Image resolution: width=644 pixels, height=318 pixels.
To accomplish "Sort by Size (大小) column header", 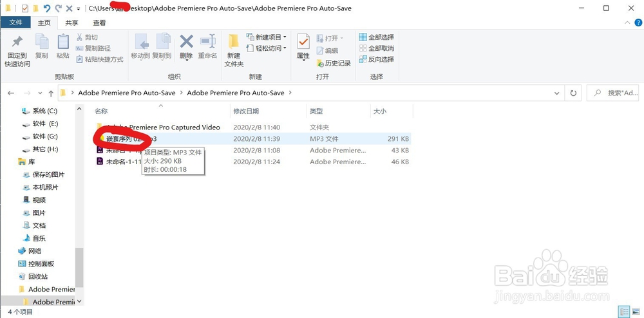I will point(379,111).
